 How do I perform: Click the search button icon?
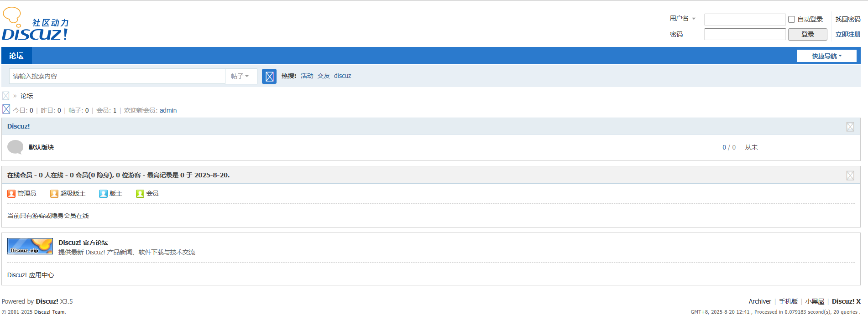pos(269,76)
